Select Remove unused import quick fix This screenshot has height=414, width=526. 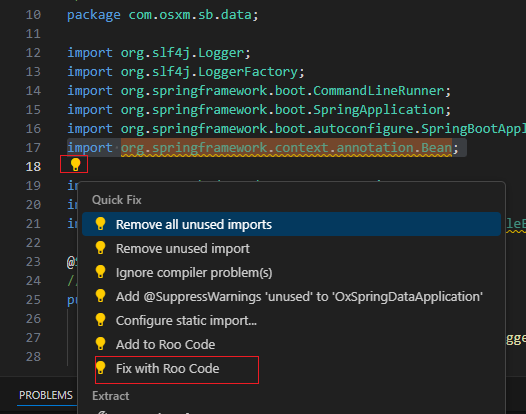pyautogui.click(x=291, y=249)
